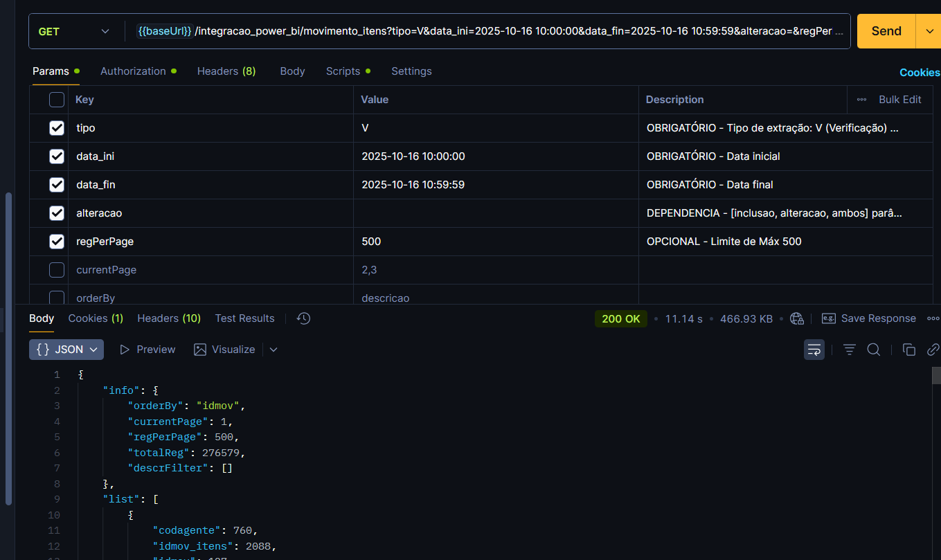The image size is (941, 560).
Task: Open the JSON format dropdown
Action: [66, 350]
